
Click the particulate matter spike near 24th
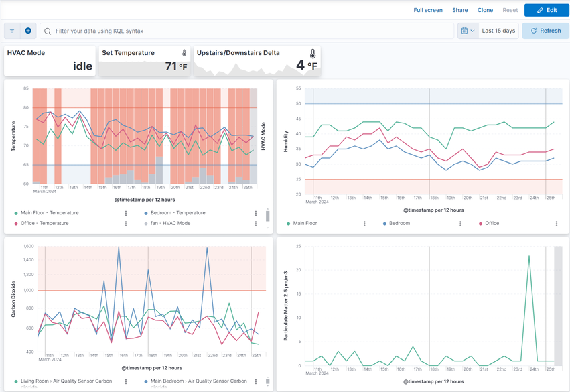tap(528, 256)
